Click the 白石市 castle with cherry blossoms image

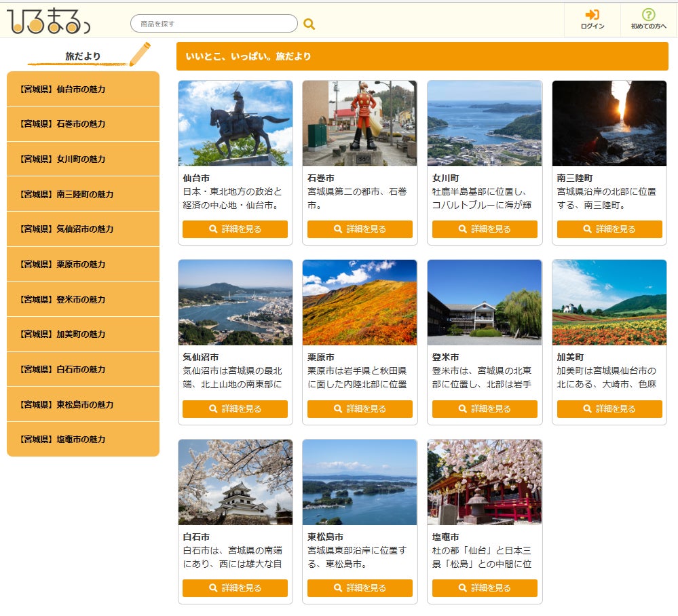(x=235, y=482)
